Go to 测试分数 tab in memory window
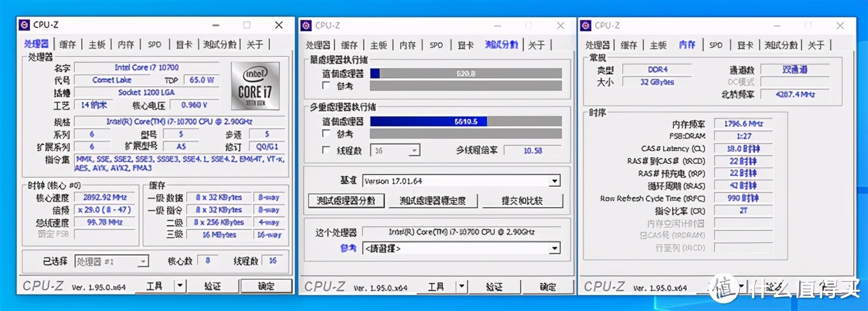The width and height of the screenshot is (868, 311). tap(781, 45)
